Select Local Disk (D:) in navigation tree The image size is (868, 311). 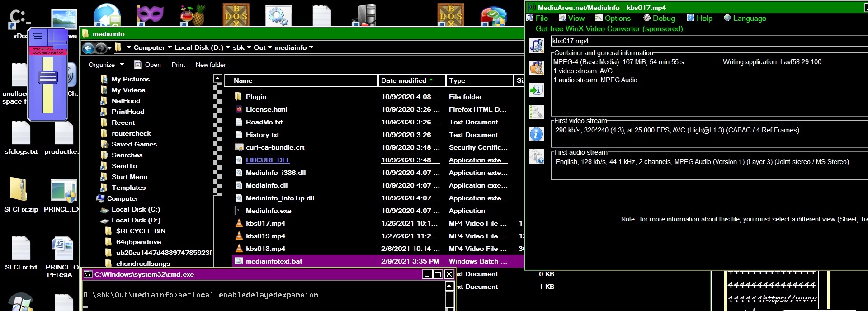136,220
